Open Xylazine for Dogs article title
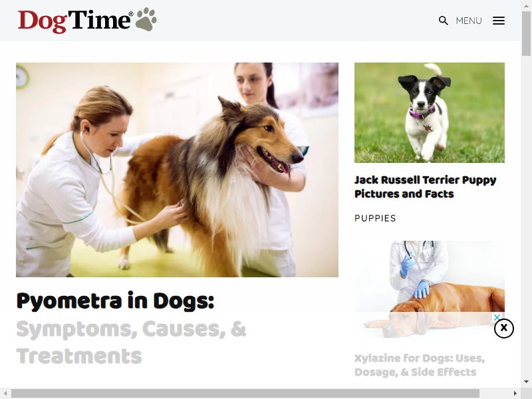The width and height of the screenshot is (532, 399). (x=420, y=365)
